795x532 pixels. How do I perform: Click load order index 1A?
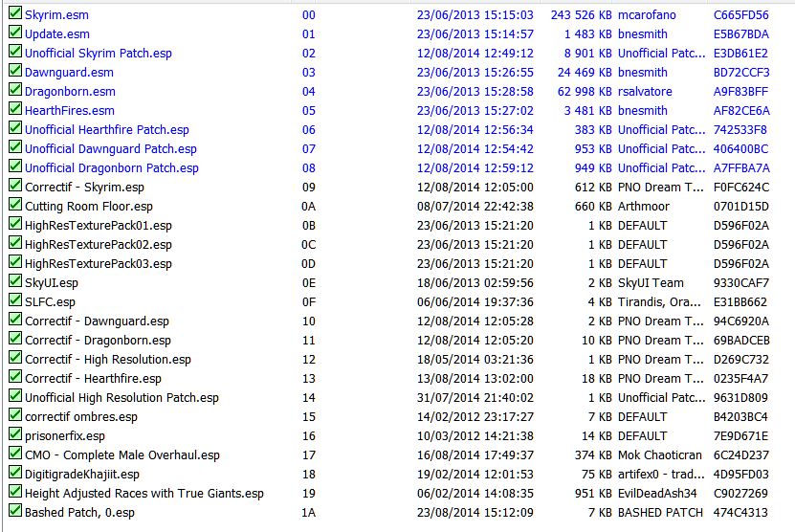(x=309, y=513)
